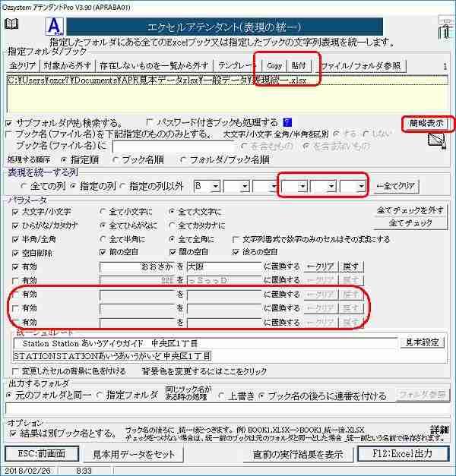
Task: Click the blue A logo icon
Action: 54,27
